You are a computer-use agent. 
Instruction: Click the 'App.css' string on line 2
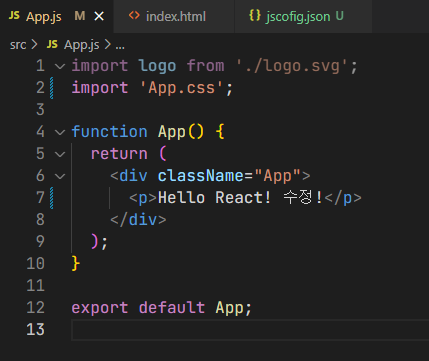point(181,88)
